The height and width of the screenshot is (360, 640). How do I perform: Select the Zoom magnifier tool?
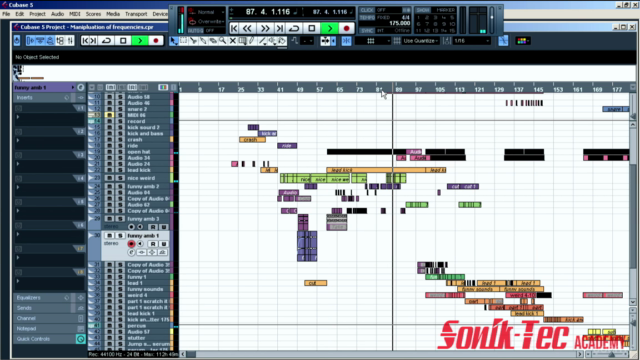pos(223,41)
